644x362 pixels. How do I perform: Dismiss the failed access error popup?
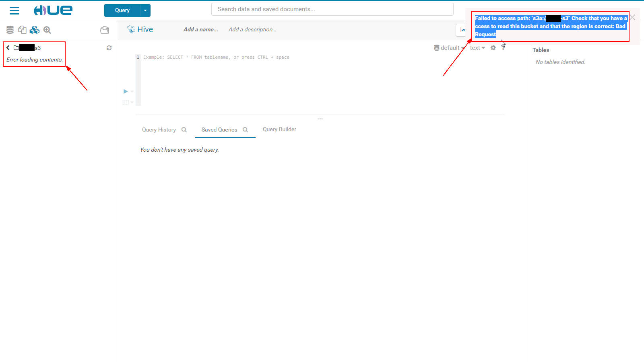(x=632, y=17)
